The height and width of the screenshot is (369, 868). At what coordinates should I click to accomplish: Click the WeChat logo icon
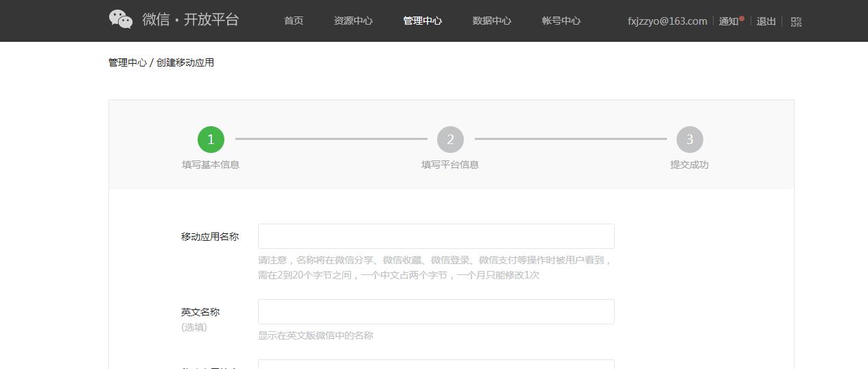pyautogui.click(x=121, y=19)
